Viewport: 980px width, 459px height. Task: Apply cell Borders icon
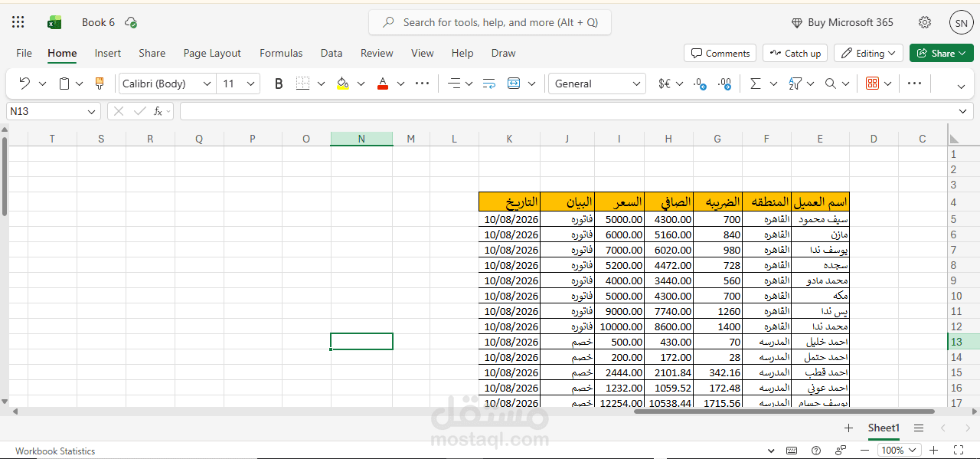click(303, 84)
